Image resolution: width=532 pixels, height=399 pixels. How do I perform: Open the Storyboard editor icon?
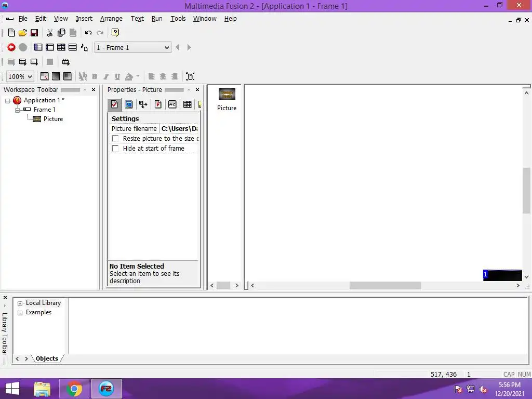tap(38, 47)
